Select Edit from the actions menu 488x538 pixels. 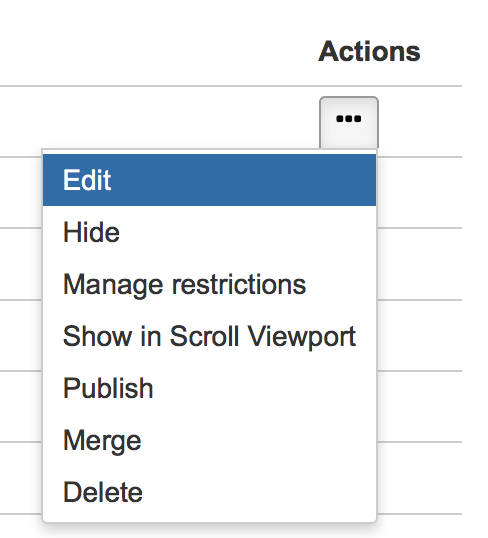coord(209,180)
